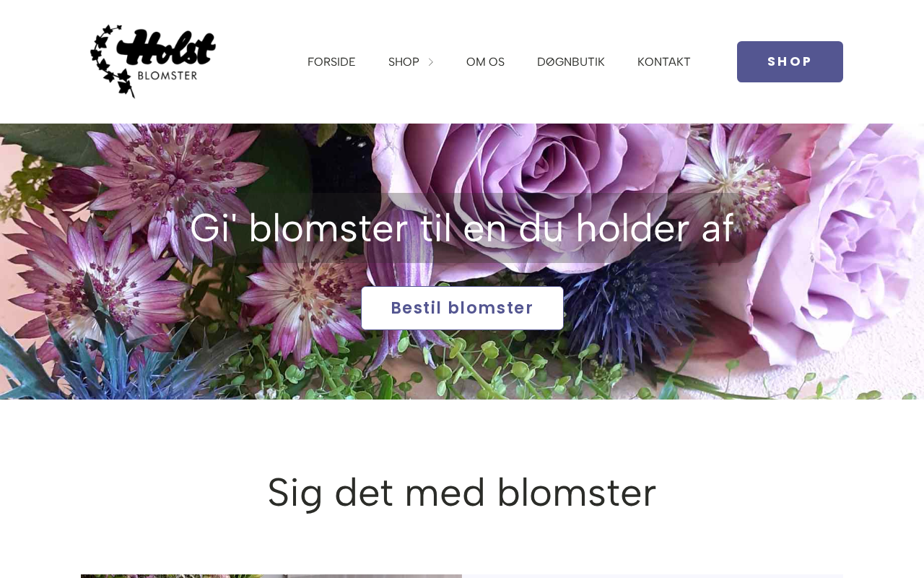Open the SHOP navigation menu item
The image size is (924, 578).
[x=404, y=62]
